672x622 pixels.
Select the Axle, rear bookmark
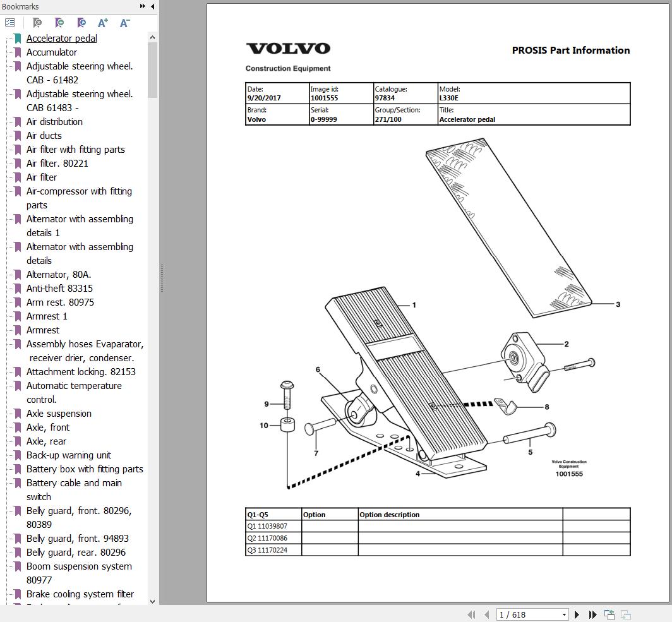[x=46, y=441]
